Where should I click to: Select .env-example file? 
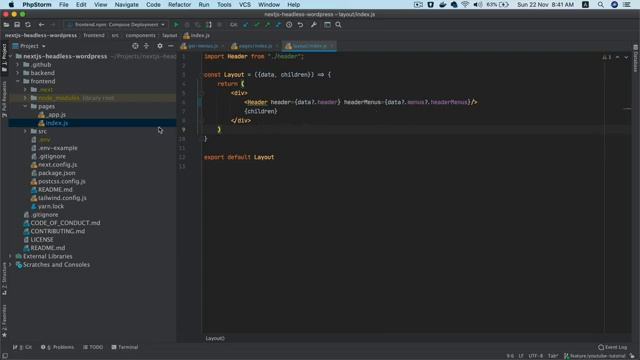(x=58, y=148)
